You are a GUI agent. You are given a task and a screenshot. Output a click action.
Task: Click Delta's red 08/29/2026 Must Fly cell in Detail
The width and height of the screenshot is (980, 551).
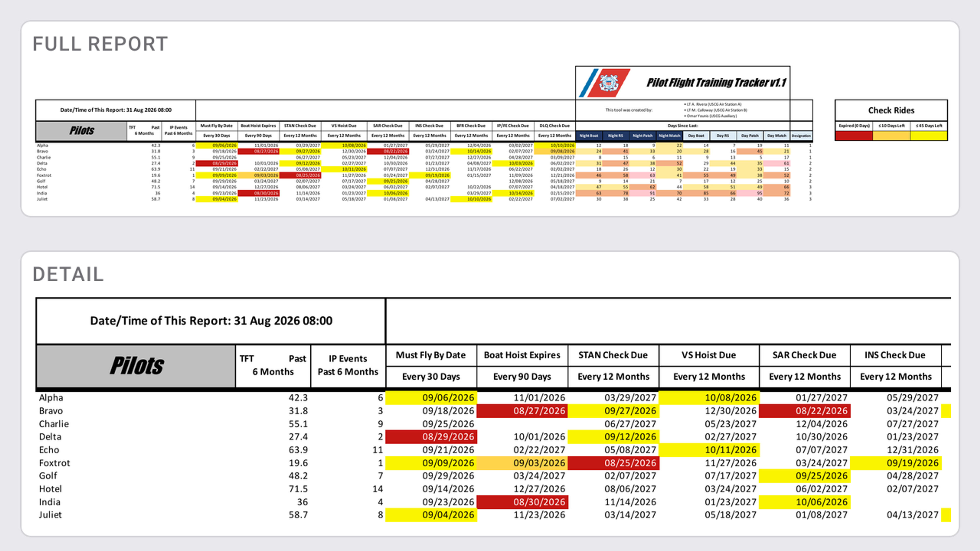431,437
